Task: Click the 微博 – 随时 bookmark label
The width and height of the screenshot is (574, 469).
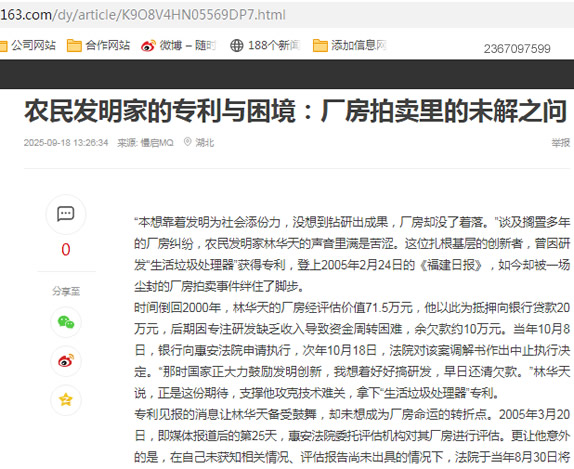Action: [188, 45]
